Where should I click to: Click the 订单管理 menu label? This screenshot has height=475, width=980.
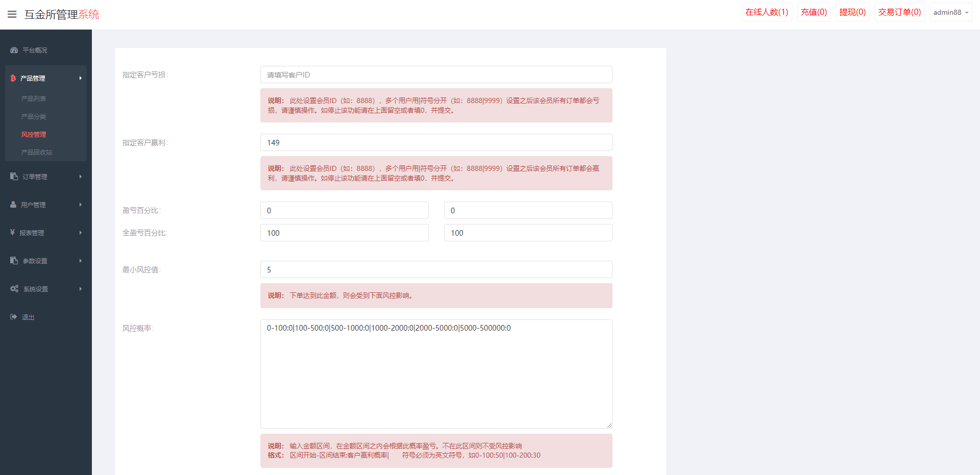pyautogui.click(x=35, y=177)
